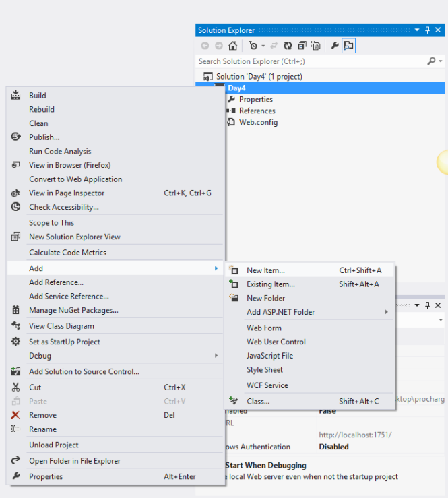Click the Collapse All icon
448x498 pixels.
click(x=302, y=46)
